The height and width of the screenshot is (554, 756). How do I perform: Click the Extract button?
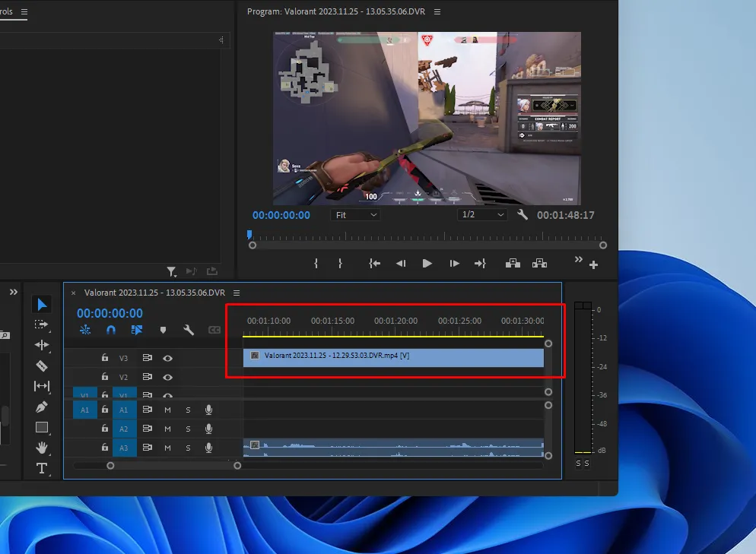(x=539, y=263)
